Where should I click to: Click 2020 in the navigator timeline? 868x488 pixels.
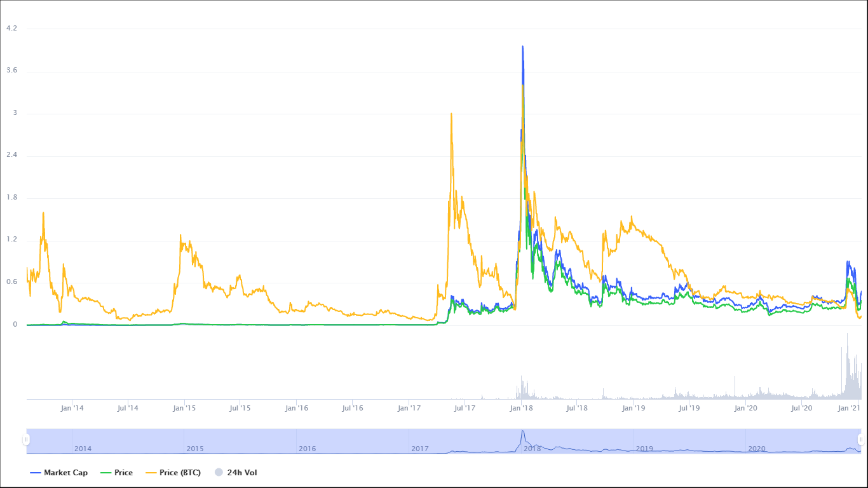[756, 449]
